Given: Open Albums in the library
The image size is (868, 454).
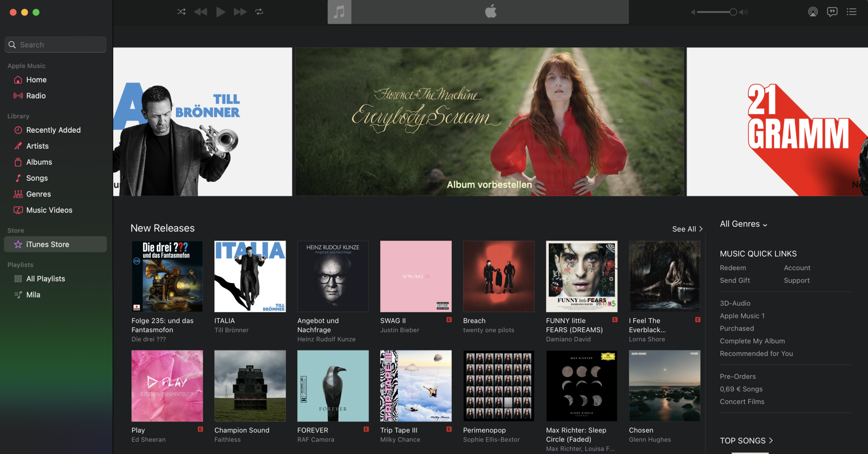Looking at the screenshot, I should (56, 162).
